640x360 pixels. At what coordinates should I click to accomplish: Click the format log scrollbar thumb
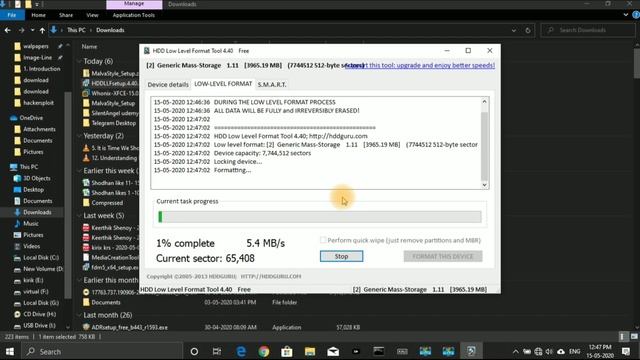pyautogui.click(x=484, y=146)
